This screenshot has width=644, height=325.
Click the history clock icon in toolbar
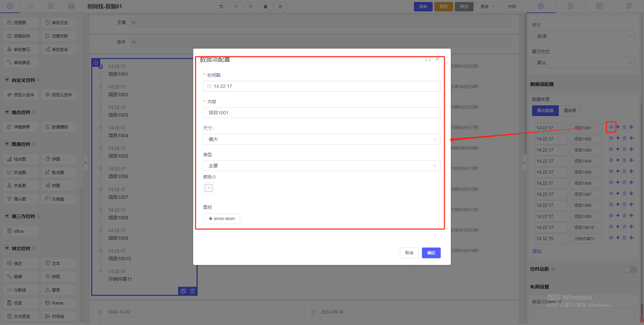click(x=251, y=6)
